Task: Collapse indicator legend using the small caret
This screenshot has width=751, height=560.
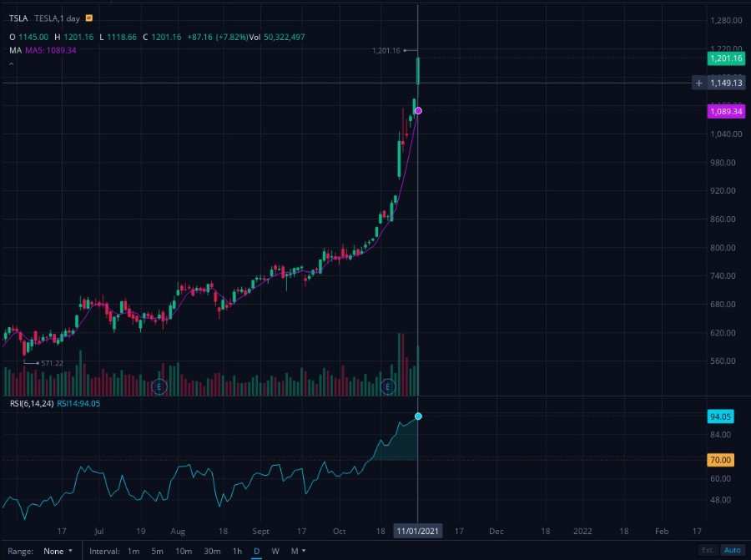Action: [x=12, y=63]
